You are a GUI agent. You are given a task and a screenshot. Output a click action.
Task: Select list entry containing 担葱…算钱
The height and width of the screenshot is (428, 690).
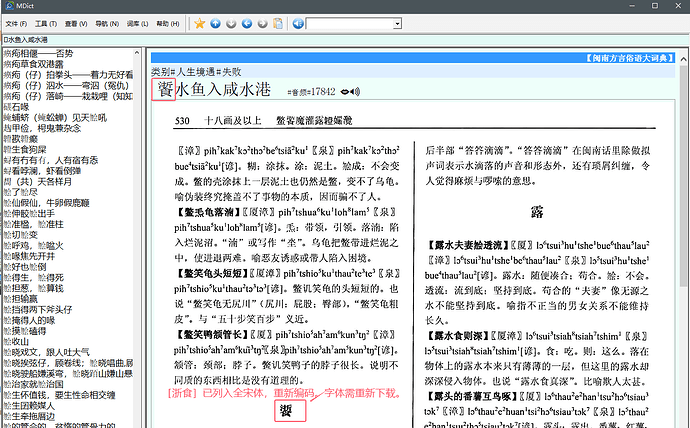coord(33,288)
